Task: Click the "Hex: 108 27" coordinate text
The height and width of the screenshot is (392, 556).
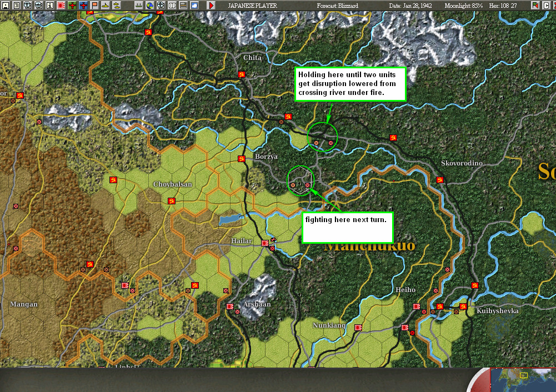Action: coord(503,6)
